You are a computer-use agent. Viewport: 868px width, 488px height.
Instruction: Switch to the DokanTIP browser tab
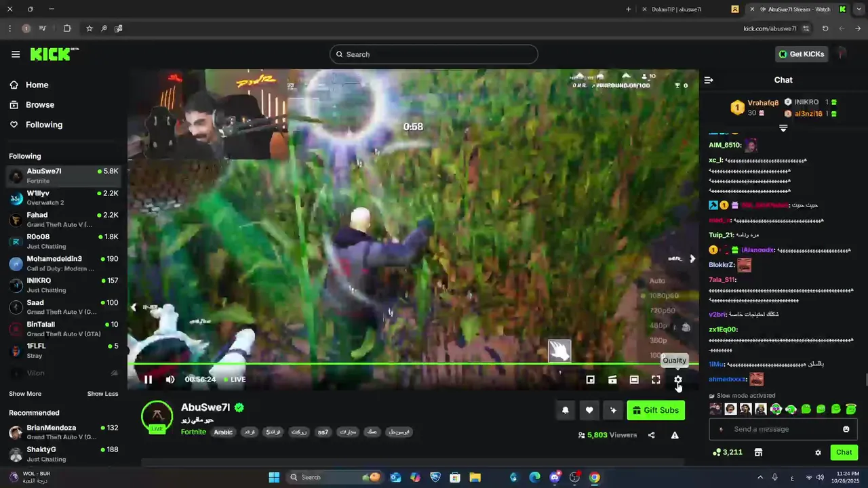(x=676, y=9)
